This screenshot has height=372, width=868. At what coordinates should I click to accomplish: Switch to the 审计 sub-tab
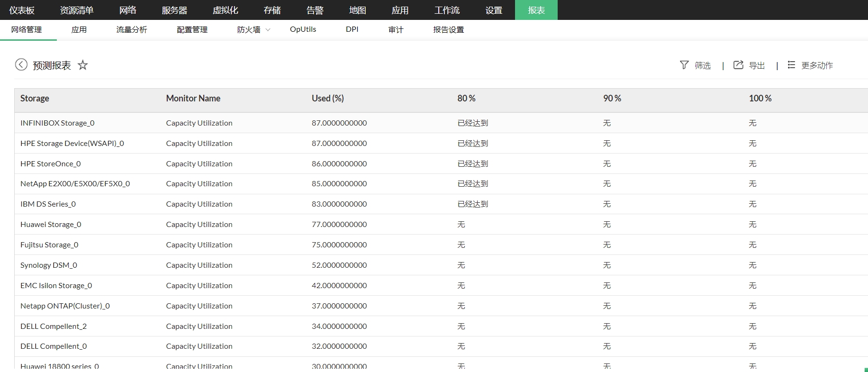[x=396, y=29]
